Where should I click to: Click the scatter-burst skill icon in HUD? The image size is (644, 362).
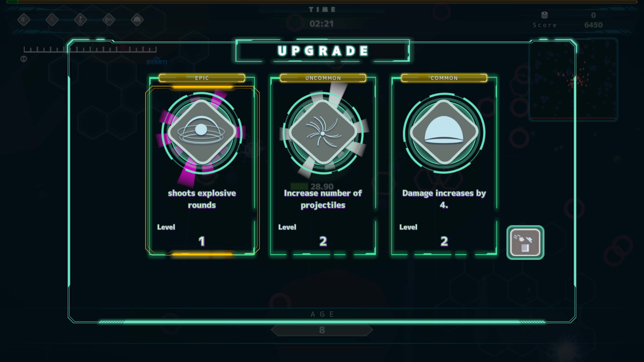52,20
